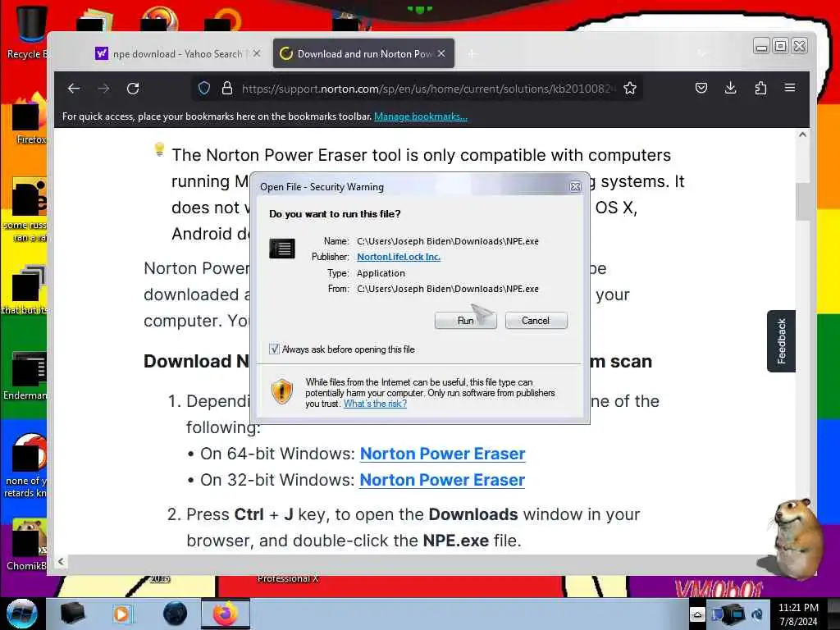This screenshot has height=630, width=840.
Task: Open the ChomikB desktop icon
Action: pyautogui.click(x=27, y=545)
